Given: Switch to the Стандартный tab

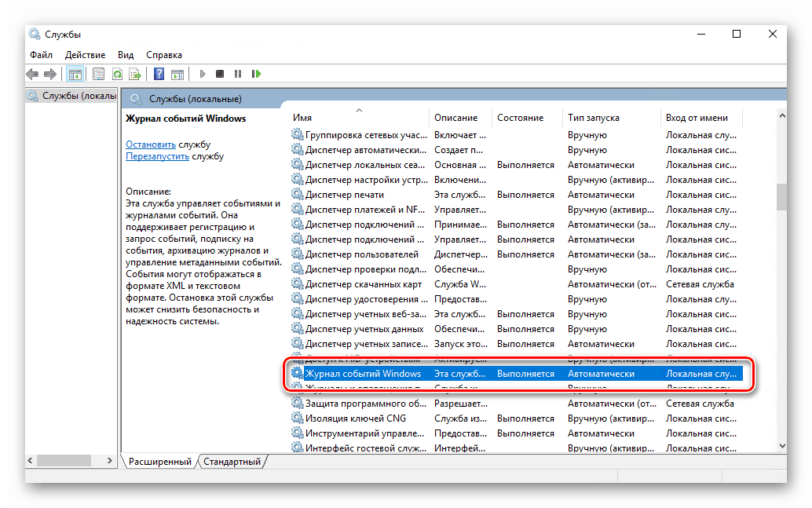Looking at the screenshot, I should pyautogui.click(x=232, y=462).
